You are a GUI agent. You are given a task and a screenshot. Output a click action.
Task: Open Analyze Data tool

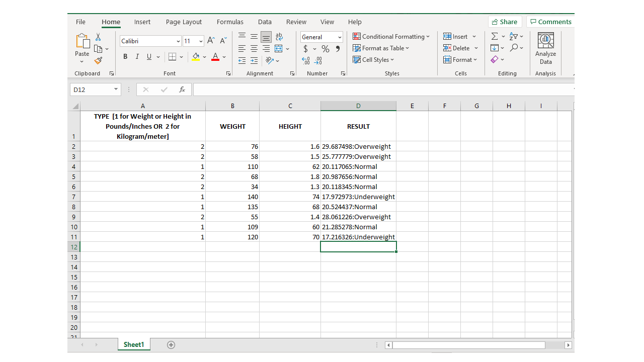point(545,49)
